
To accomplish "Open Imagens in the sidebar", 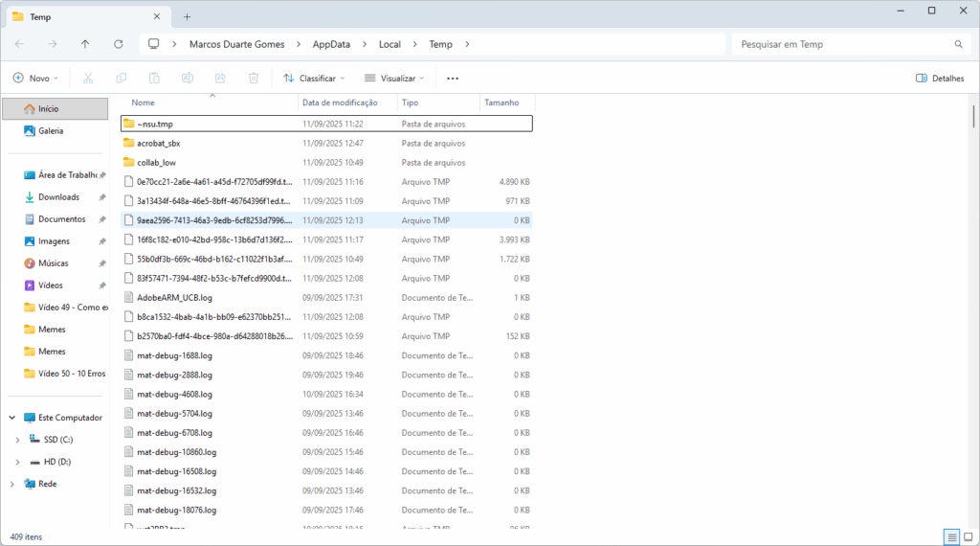I will [x=55, y=240].
